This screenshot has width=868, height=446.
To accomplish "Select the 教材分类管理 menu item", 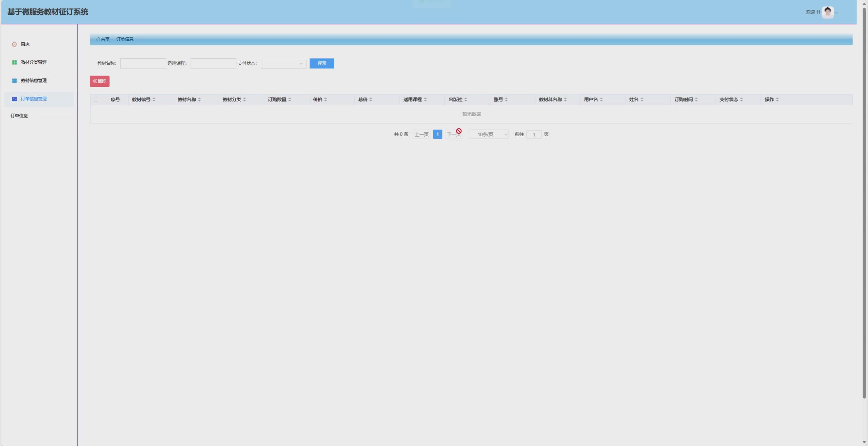I will tap(34, 62).
